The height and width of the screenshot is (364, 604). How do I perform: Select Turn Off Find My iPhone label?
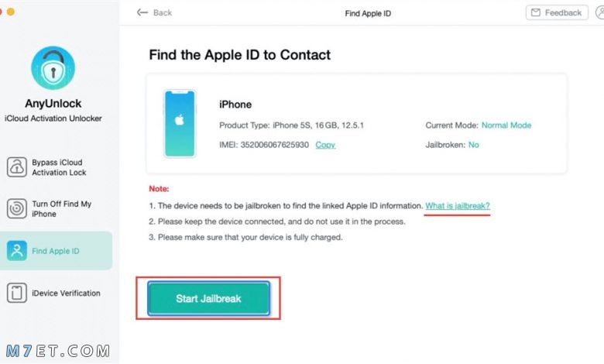(62, 208)
